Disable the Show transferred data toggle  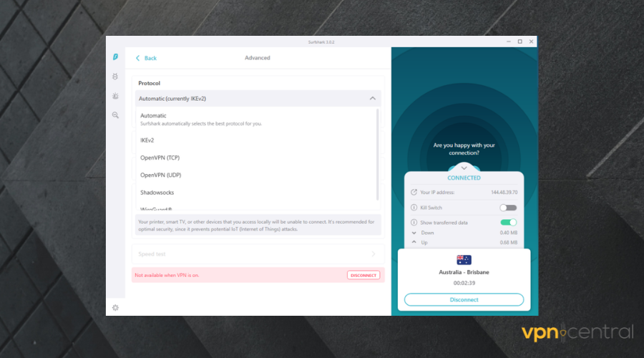[x=508, y=223]
